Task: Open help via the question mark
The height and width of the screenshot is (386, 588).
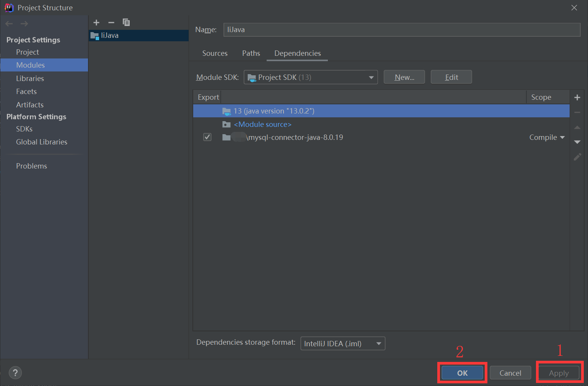Action: pyautogui.click(x=15, y=373)
